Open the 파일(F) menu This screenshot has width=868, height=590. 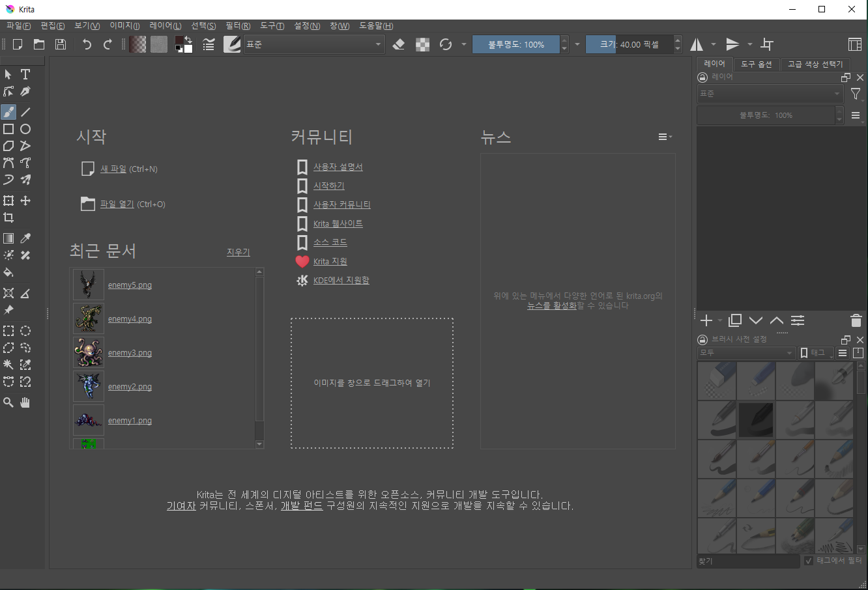(18, 26)
